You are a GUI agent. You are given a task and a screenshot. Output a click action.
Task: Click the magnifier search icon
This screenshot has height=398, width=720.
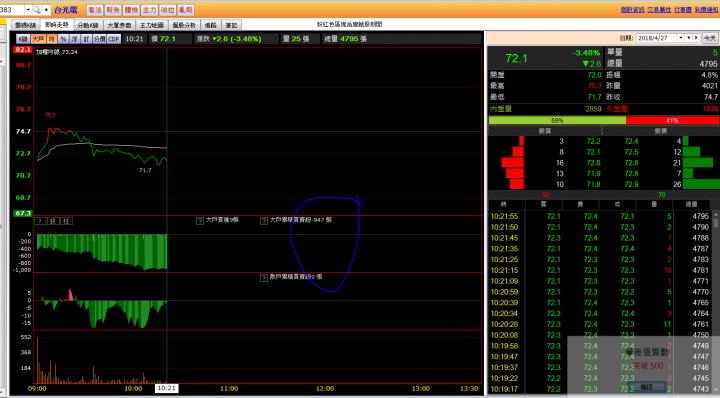(37, 10)
